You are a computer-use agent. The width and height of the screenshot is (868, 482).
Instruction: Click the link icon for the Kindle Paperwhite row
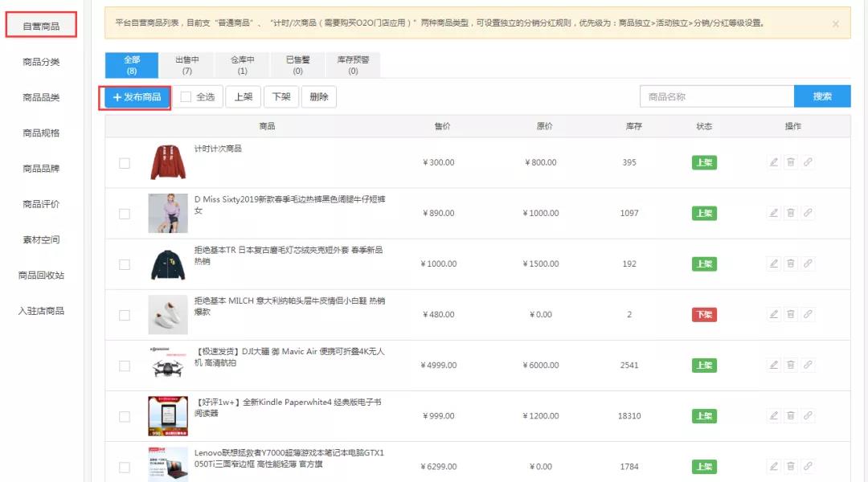808,415
